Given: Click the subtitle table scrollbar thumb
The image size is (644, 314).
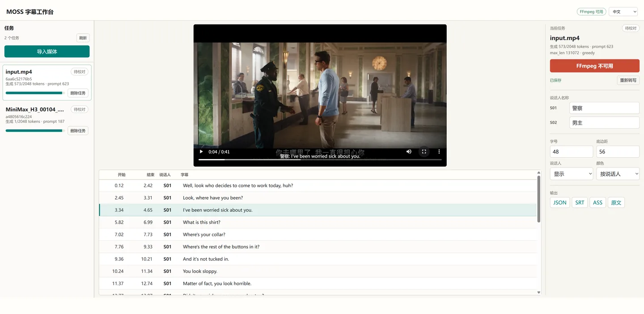Looking at the screenshot, I should coord(539,199).
